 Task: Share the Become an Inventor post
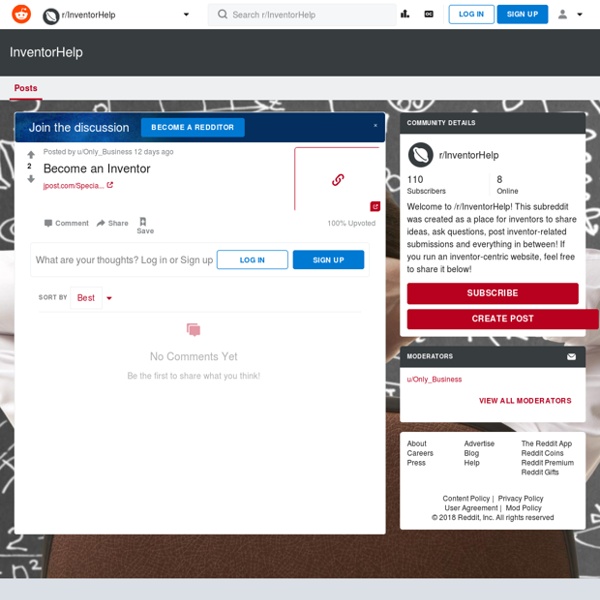(112, 223)
